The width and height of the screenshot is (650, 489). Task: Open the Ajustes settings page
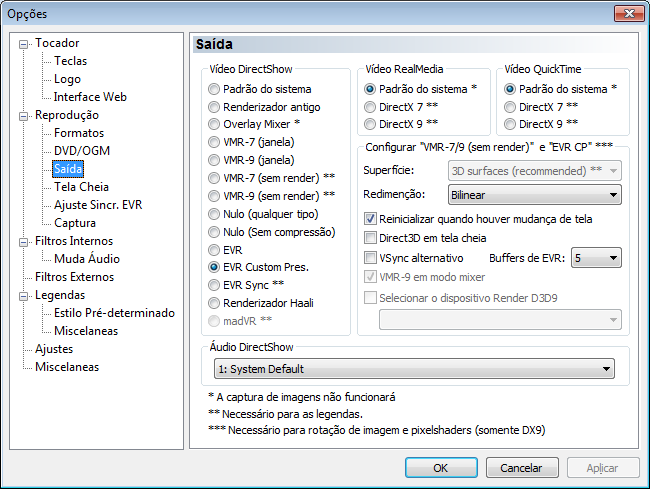(54, 349)
